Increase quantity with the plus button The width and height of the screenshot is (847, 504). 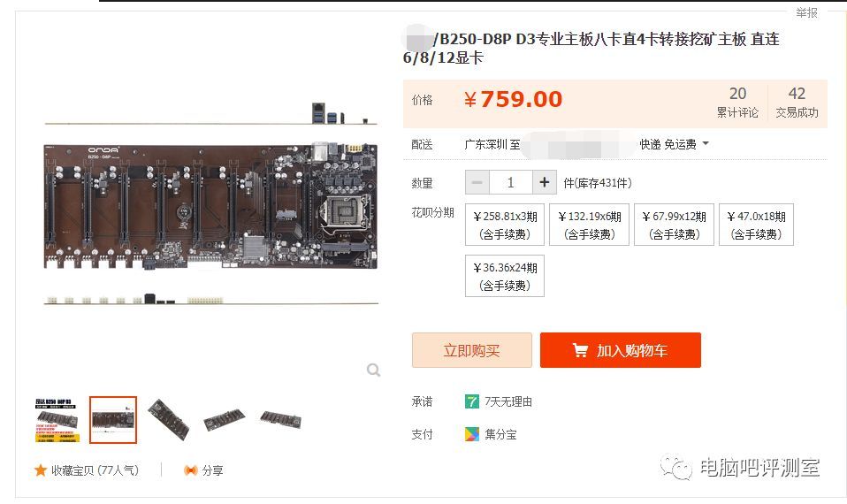(x=545, y=182)
